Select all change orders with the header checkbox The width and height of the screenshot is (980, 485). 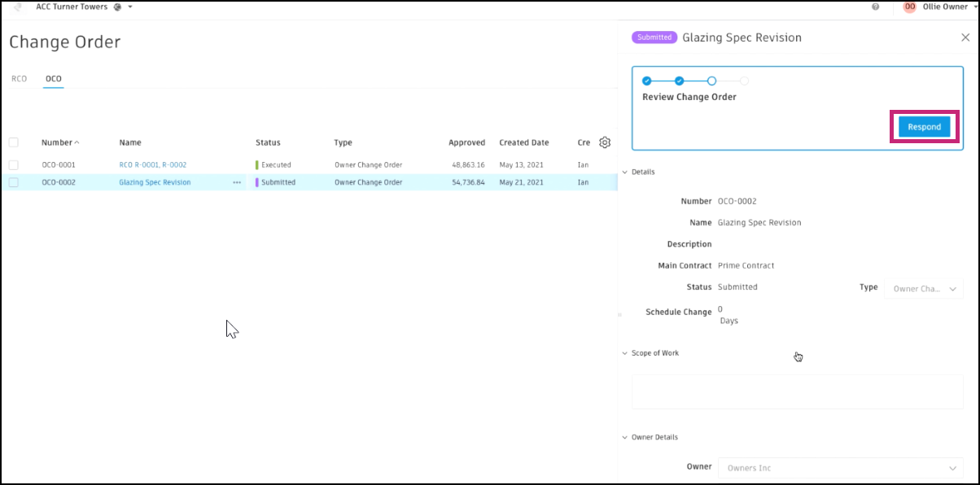(x=14, y=142)
